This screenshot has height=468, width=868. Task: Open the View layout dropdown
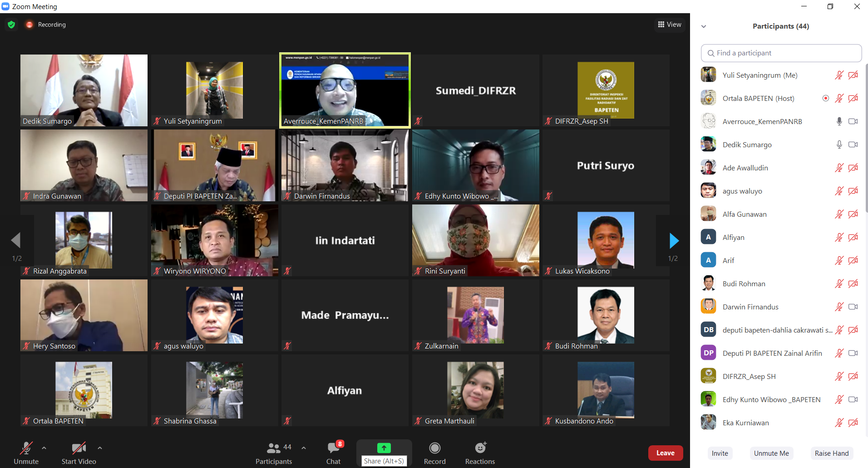point(670,25)
